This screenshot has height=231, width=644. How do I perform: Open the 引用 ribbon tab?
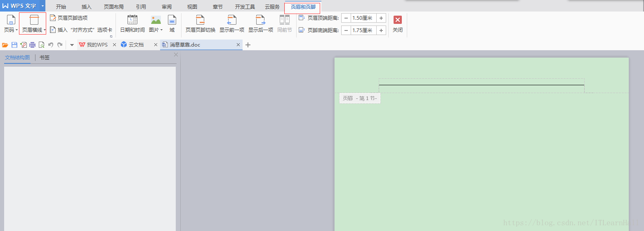(141, 7)
